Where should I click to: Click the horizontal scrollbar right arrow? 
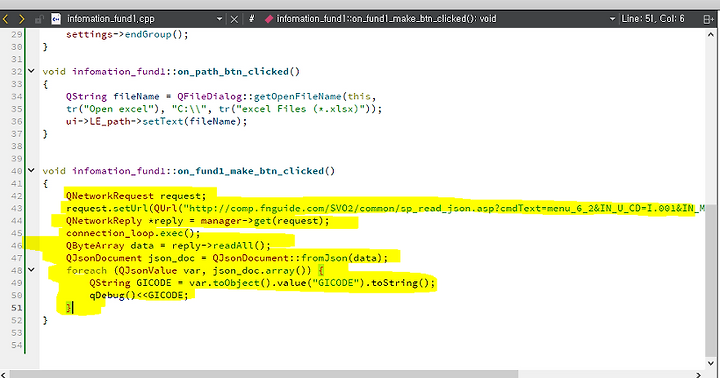(699, 374)
